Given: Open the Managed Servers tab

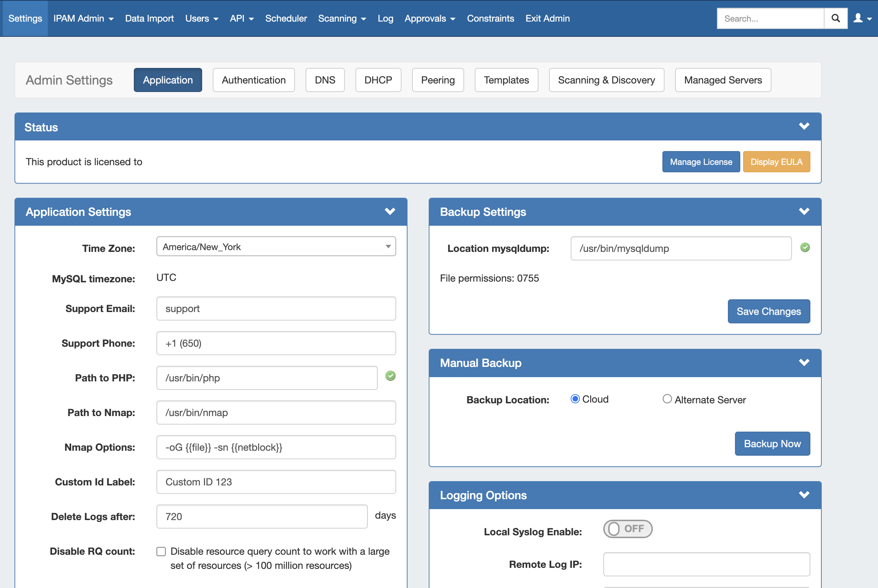Looking at the screenshot, I should pyautogui.click(x=723, y=80).
